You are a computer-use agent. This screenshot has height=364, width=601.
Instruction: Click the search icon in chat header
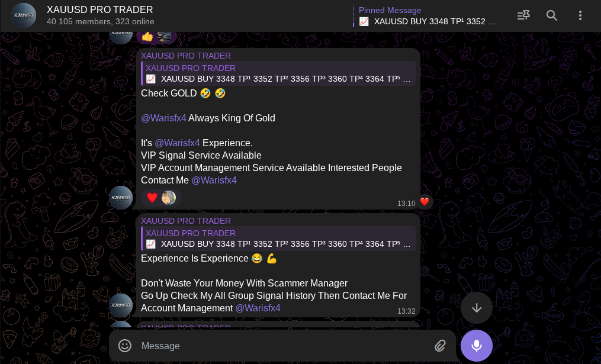pyautogui.click(x=551, y=15)
